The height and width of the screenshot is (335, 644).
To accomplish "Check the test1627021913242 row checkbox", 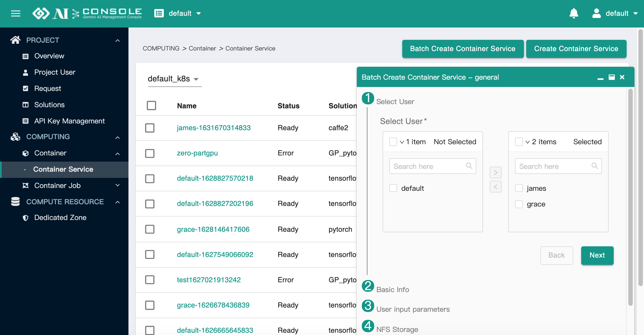I will [x=150, y=280].
